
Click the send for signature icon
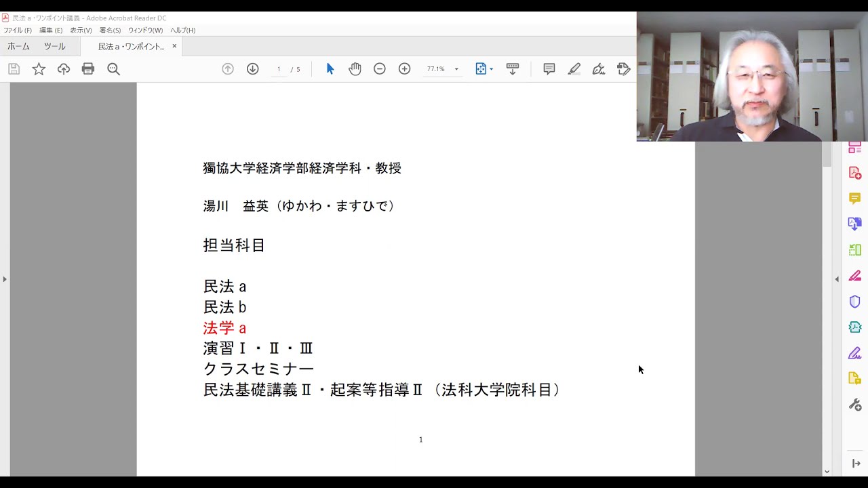tap(624, 68)
